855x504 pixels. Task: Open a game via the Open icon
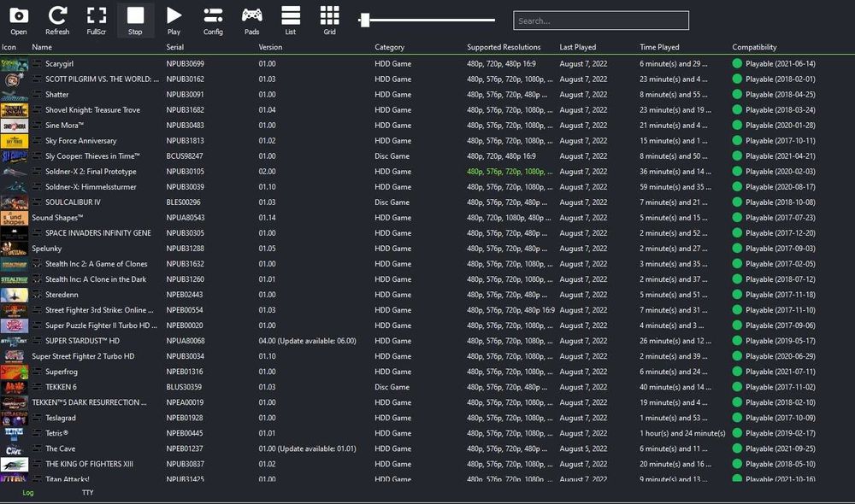point(19,21)
